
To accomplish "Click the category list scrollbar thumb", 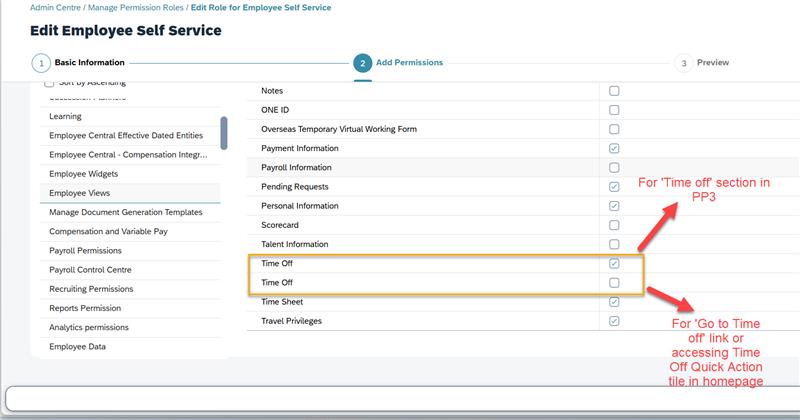I will click(x=223, y=133).
